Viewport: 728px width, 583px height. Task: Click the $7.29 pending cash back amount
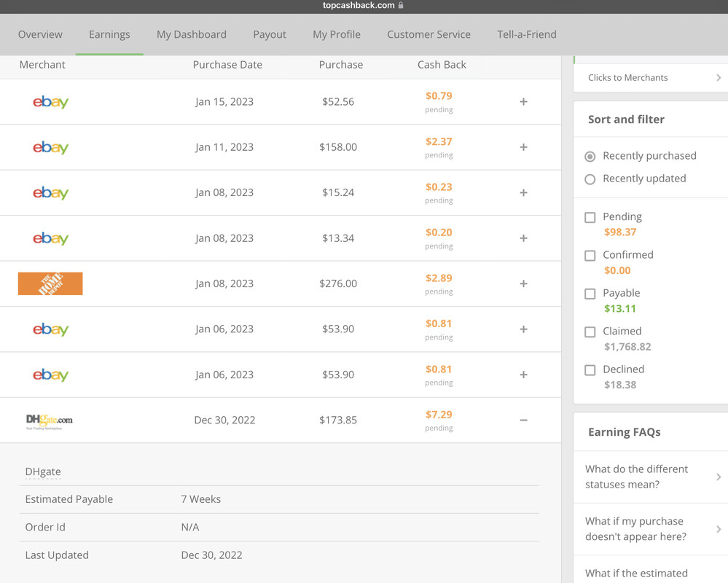(x=439, y=415)
